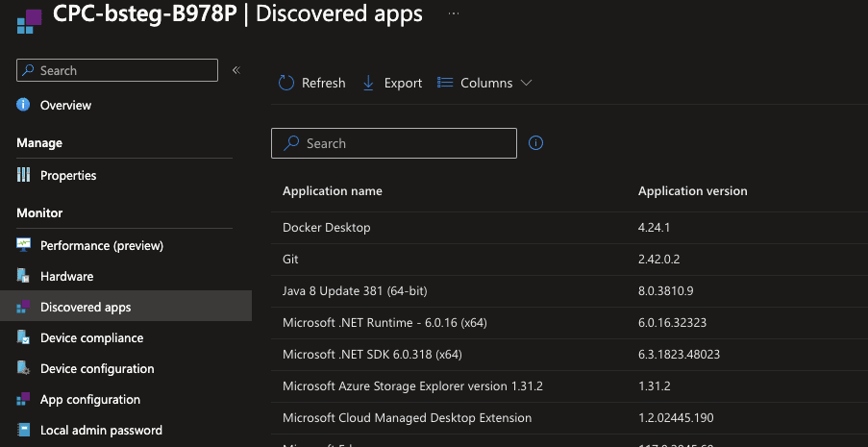Viewport: 868px width, 447px height.
Task: Click version 2.42.0.2 cell
Action: (658, 260)
